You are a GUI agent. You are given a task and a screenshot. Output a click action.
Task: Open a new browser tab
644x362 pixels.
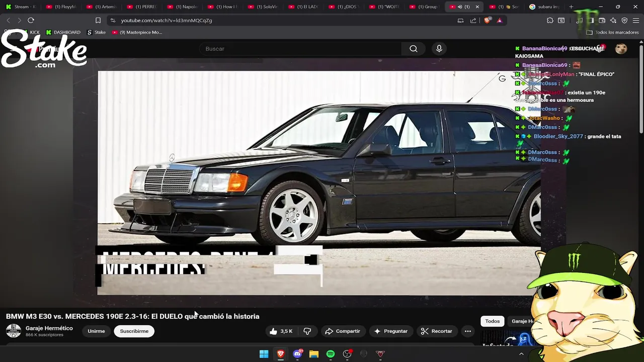point(571,7)
